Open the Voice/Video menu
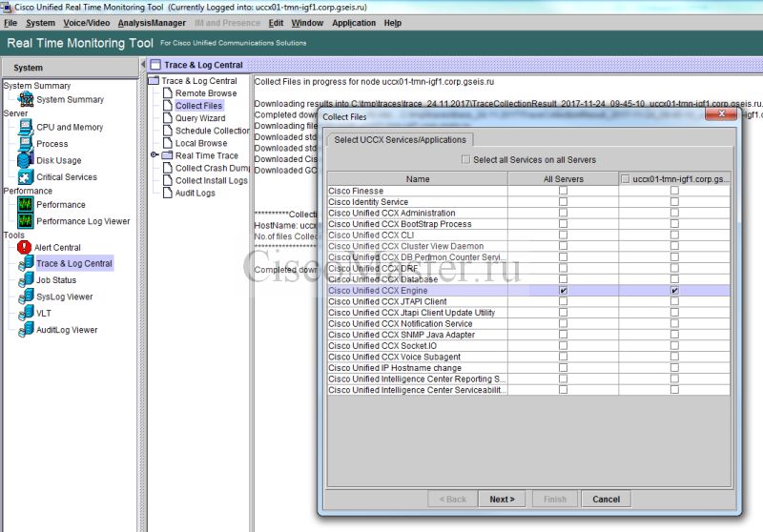The height and width of the screenshot is (532, 763). (x=87, y=23)
